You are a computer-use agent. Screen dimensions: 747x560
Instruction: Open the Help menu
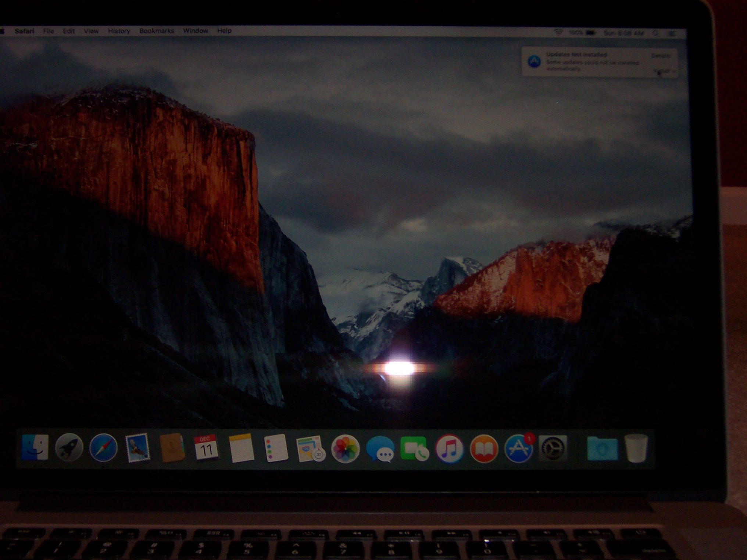[224, 31]
